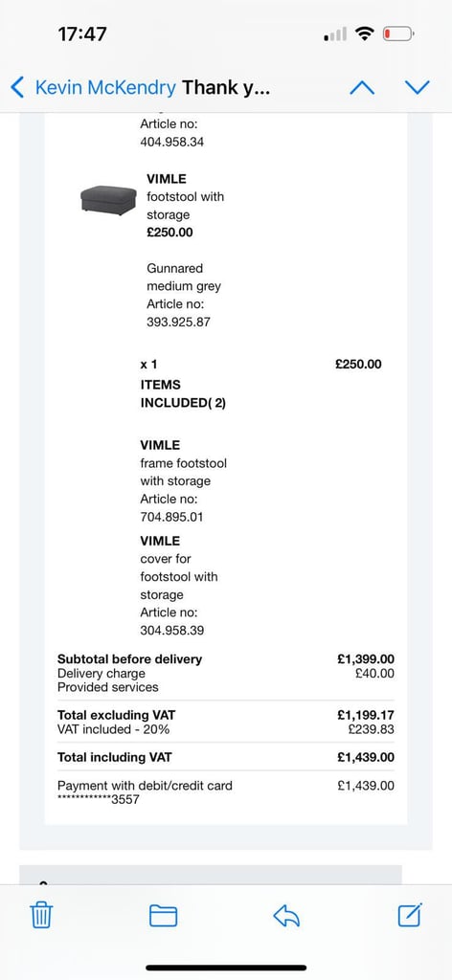Tap the battery indicator in status bar
The image size is (452, 980).
(397, 33)
